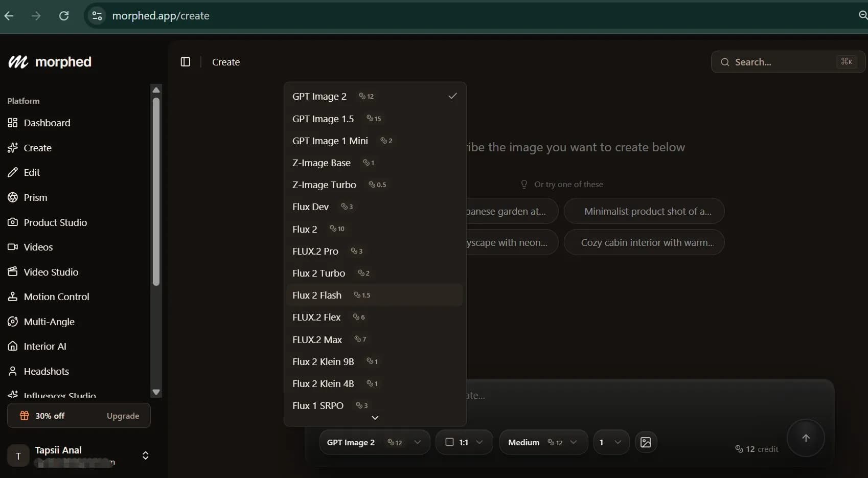Click the Search input field

coord(788,62)
